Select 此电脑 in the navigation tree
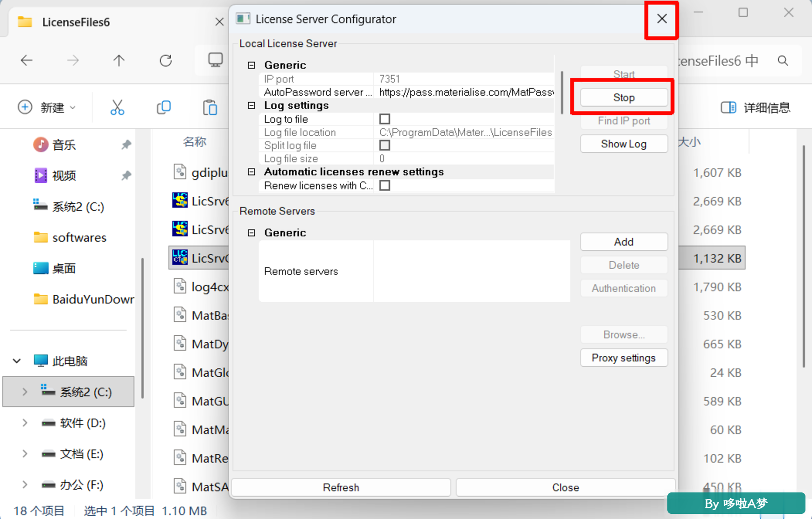Screen dimensions: 812x519 click(60, 361)
